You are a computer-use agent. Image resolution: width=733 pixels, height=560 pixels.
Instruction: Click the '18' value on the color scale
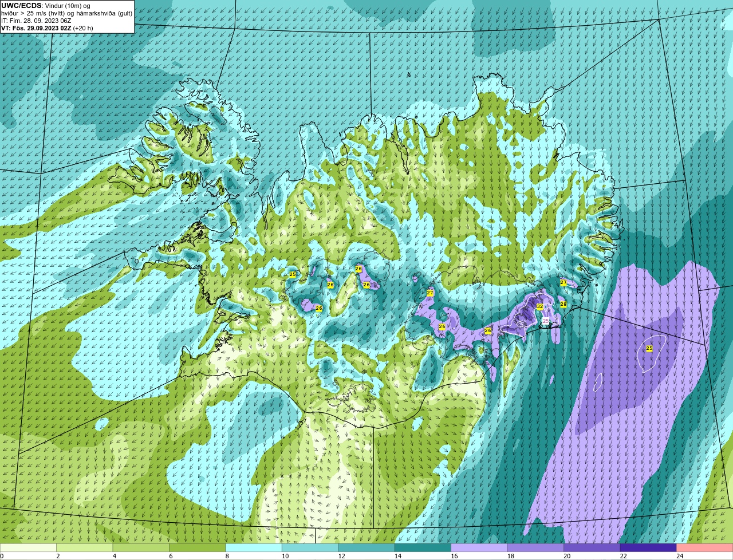click(511, 556)
